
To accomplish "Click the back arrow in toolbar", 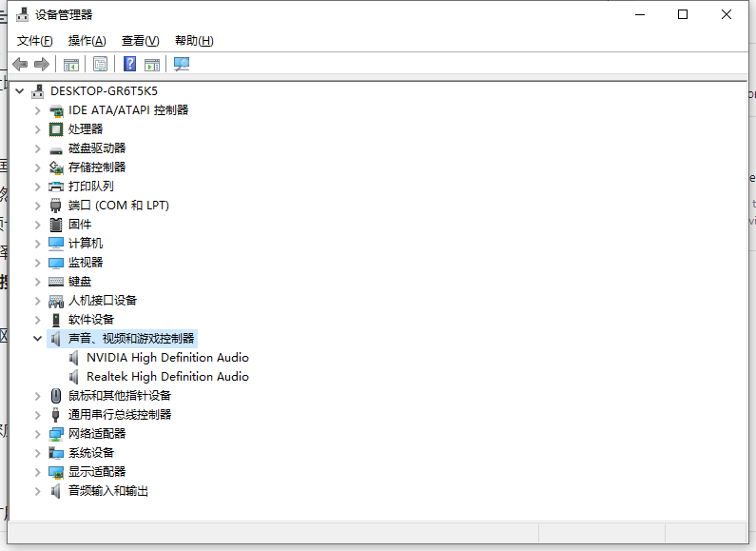I will tap(20, 64).
